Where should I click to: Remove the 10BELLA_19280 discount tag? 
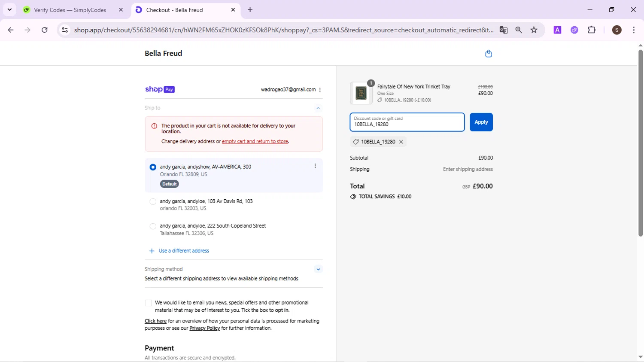pos(401,142)
